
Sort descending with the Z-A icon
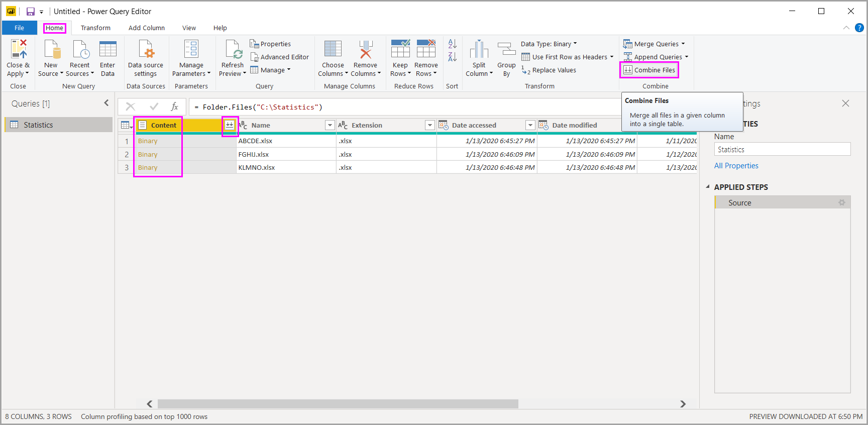coord(452,57)
